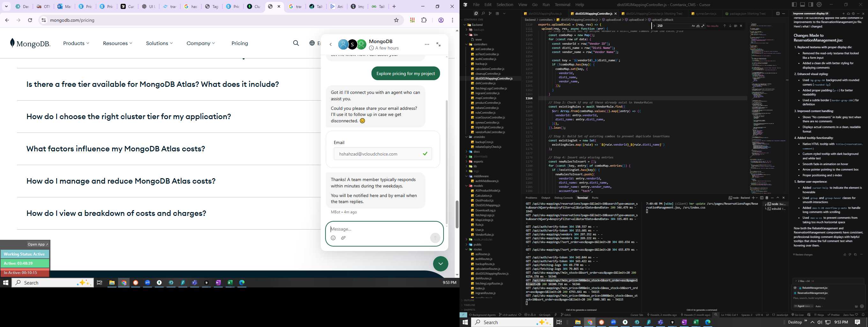Open Products dropdown on MongoDB site

pos(76,43)
